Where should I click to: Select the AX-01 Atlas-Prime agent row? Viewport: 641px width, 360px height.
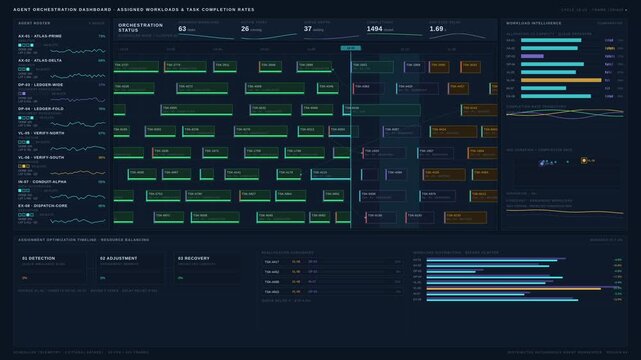coord(61,44)
